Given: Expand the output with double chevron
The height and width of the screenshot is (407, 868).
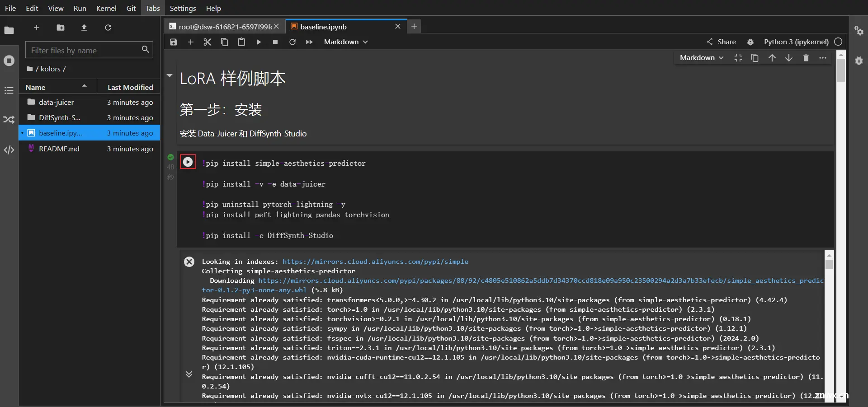Looking at the screenshot, I should pos(189,374).
